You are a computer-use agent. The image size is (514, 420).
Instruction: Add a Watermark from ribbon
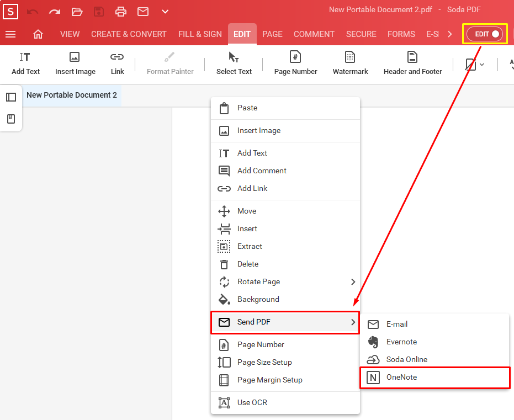(x=350, y=63)
